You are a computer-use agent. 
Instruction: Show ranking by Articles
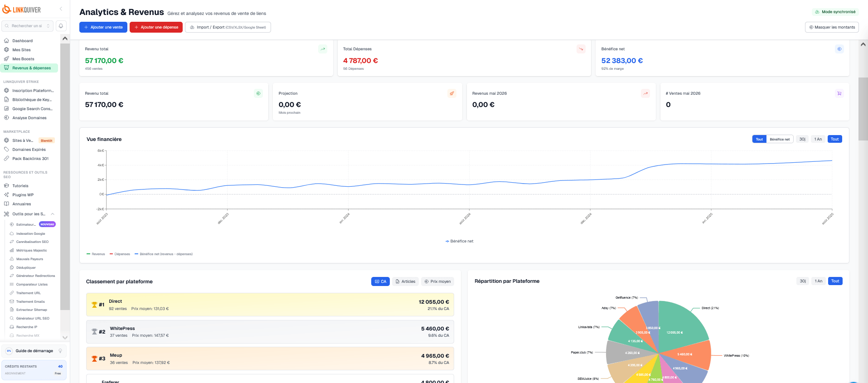405,281
